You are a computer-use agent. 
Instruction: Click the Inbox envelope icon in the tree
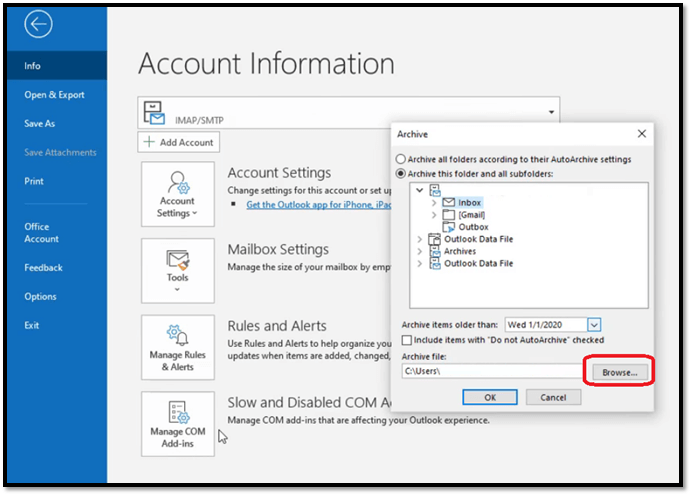tap(448, 203)
